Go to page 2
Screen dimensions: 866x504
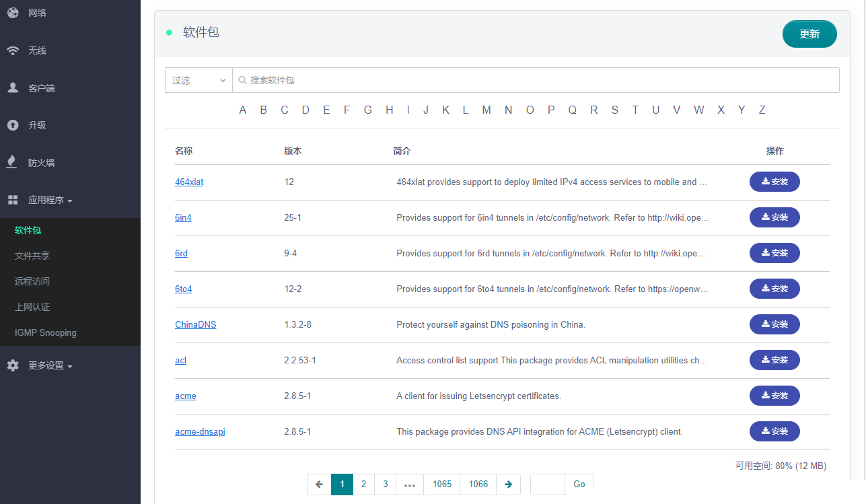click(x=363, y=484)
